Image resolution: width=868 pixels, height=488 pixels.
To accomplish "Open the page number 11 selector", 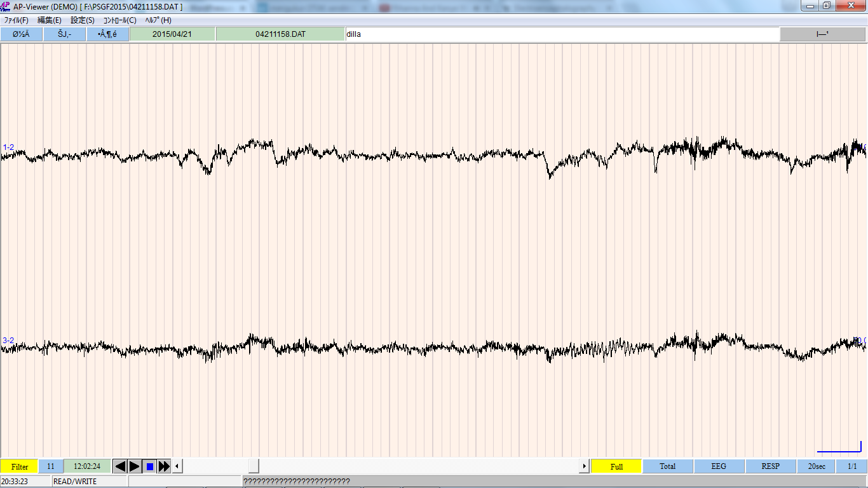I will [51, 466].
